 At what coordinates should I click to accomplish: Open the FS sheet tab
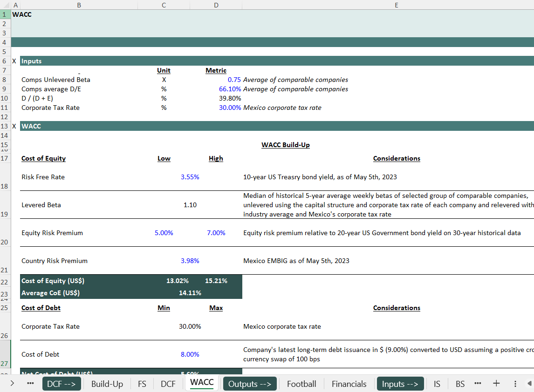142,384
